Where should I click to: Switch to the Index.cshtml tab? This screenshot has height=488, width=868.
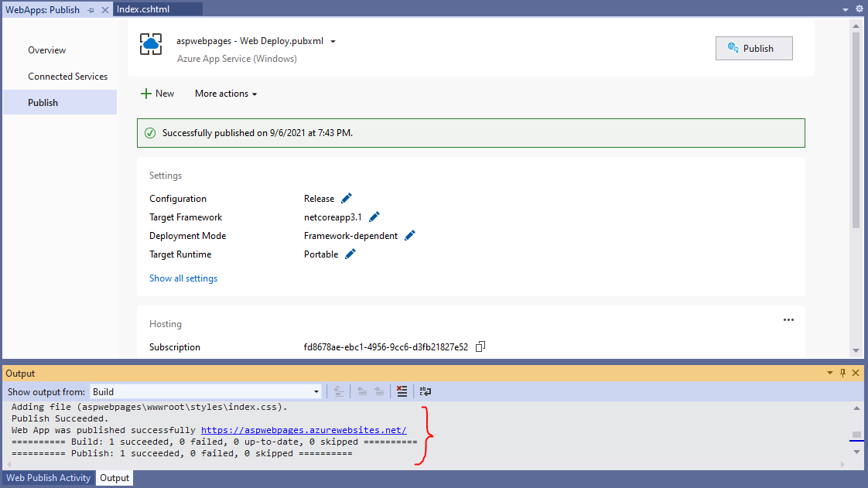click(158, 9)
